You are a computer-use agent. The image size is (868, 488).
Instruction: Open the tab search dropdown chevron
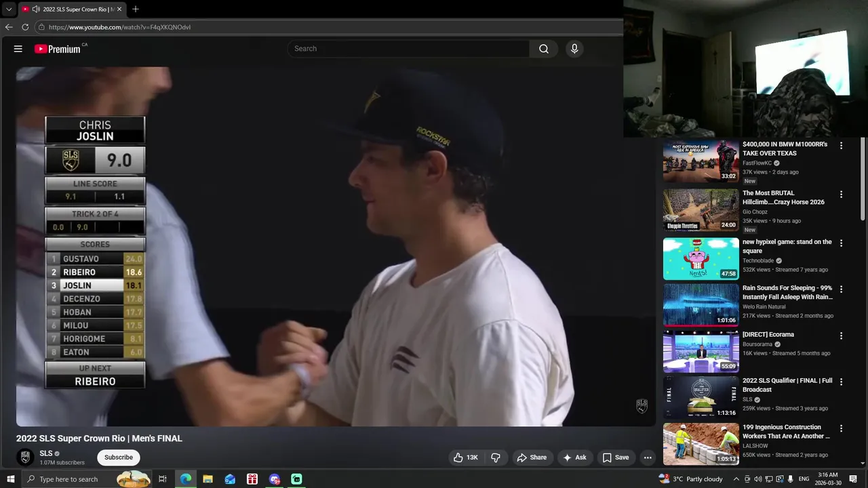tap(9, 9)
